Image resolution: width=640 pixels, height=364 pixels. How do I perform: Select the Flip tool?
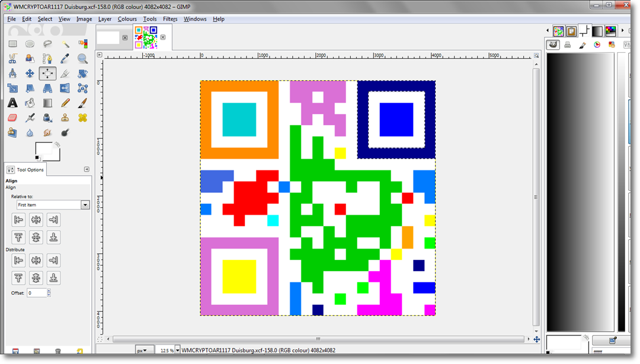tap(65, 88)
